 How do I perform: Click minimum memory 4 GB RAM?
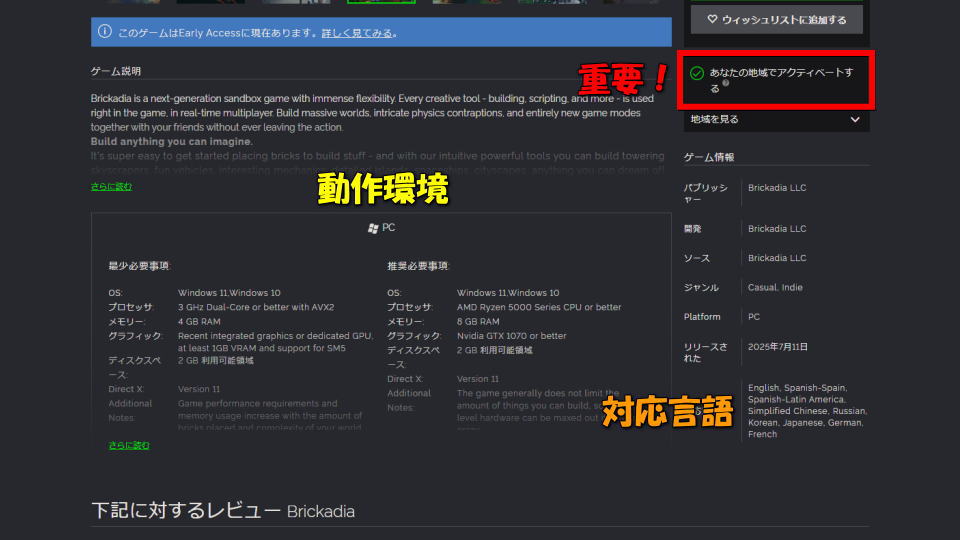pyautogui.click(x=199, y=321)
